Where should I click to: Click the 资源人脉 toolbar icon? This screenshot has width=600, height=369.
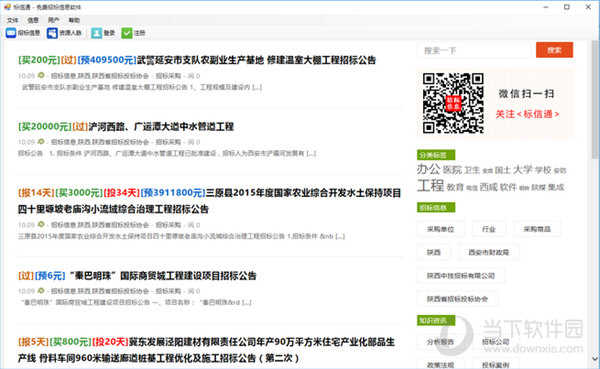coord(52,33)
